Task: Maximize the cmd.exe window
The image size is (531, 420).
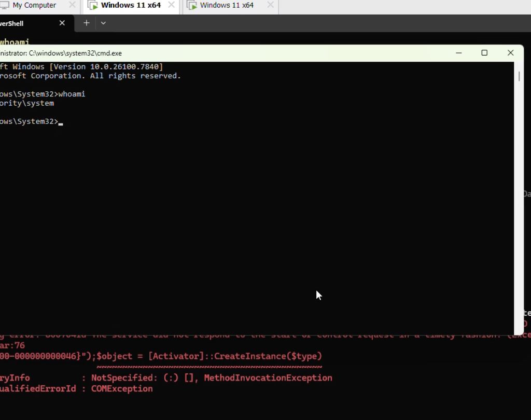Action: click(484, 53)
